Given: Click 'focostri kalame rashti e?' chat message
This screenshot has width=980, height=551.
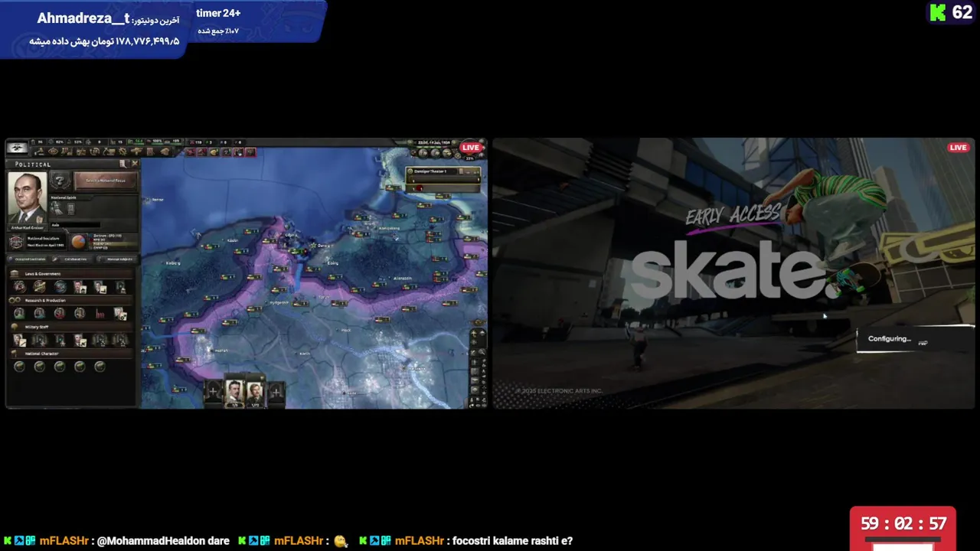Looking at the screenshot, I should click(512, 541).
